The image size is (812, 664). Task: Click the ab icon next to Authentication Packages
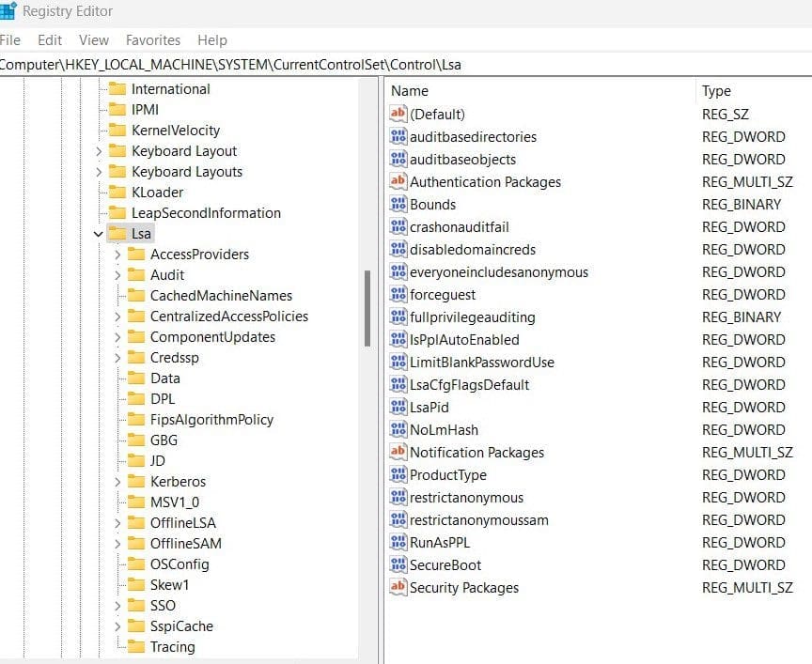[x=398, y=182]
